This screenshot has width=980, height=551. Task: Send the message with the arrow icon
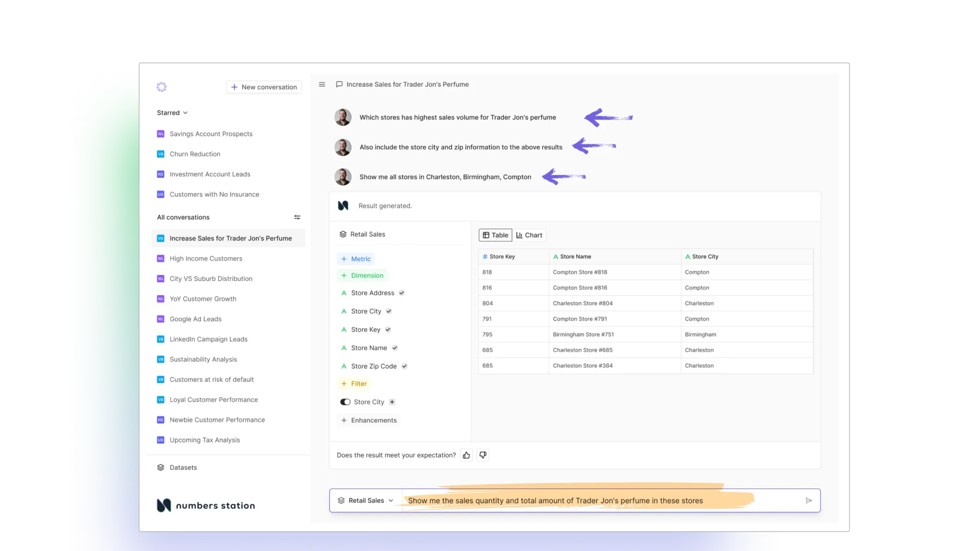pos(809,500)
